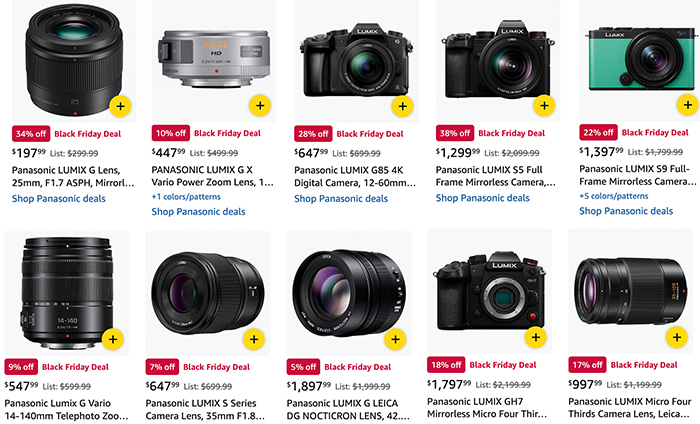Open the LEICA DG NOCTICRON lens image
700x424 pixels.
point(349,293)
